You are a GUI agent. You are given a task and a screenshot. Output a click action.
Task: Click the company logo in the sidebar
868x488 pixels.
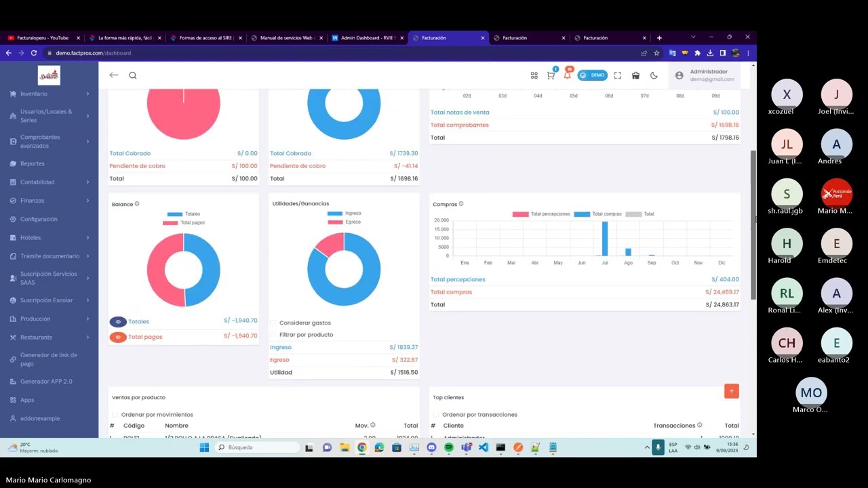49,75
